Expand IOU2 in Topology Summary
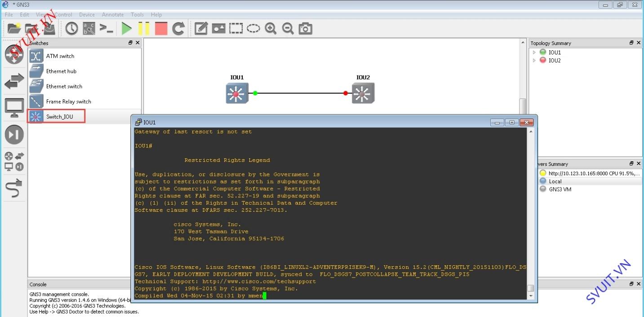Image resolution: width=644 pixels, height=317 pixels. 534,60
